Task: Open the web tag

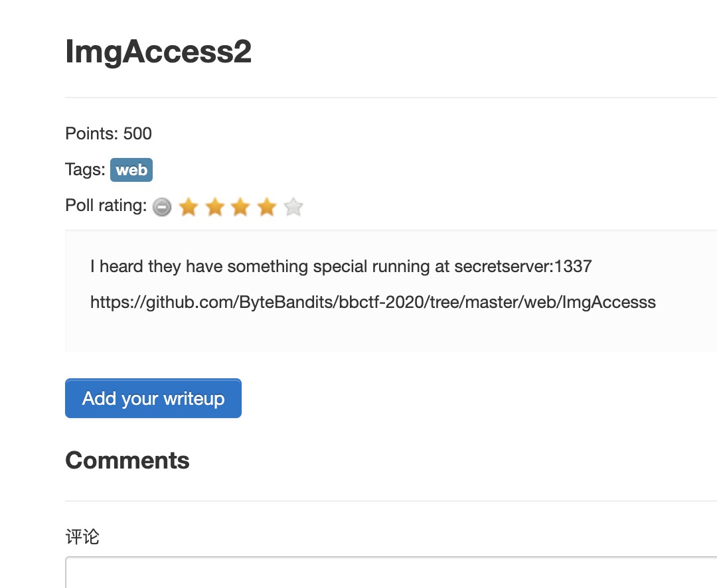Action: pyautogui.click(x=131, y=170)
